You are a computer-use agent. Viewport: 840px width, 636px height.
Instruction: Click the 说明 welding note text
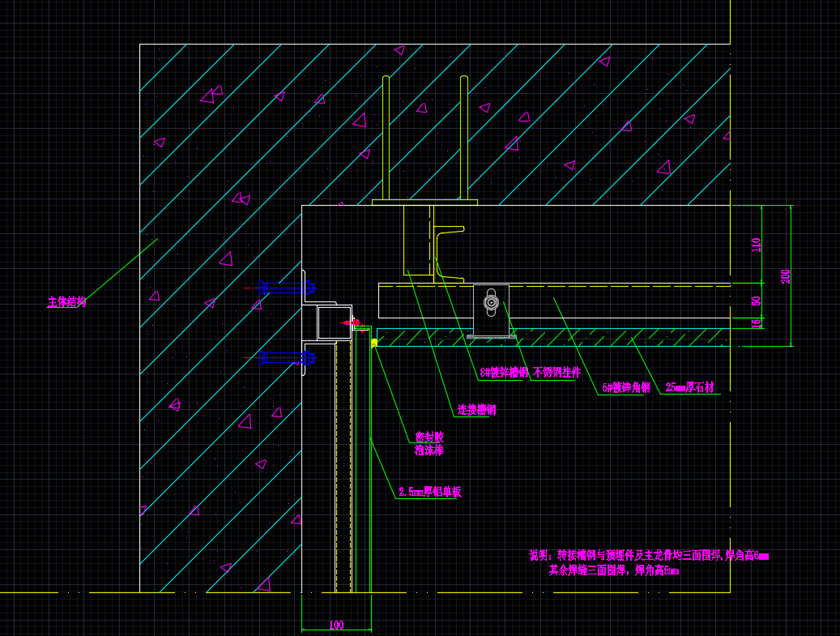coord(648,556)
